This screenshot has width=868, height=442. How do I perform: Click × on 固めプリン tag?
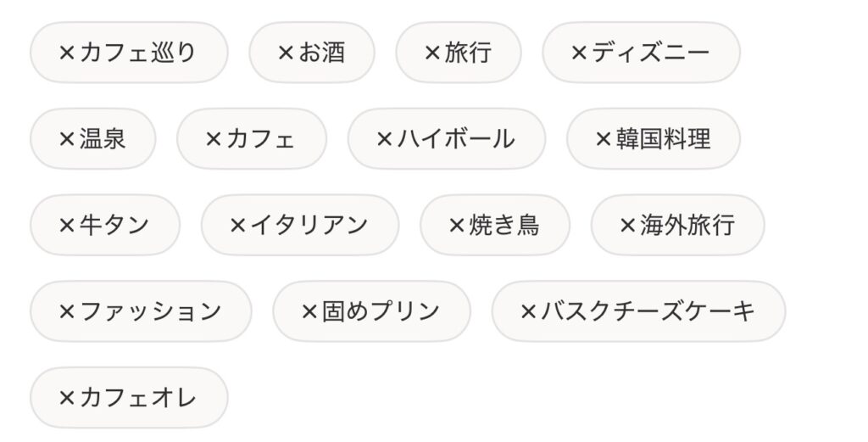309,311
